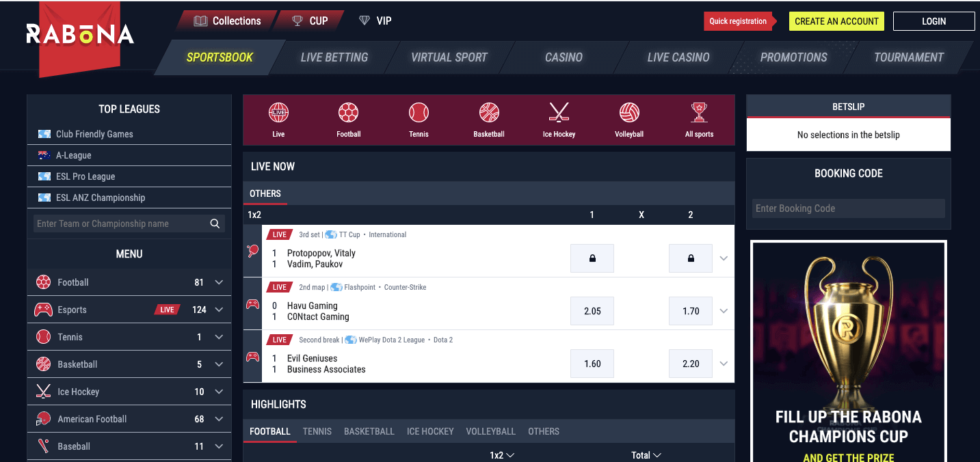Select the Basketball icon in sports bar
980x462 pixels.
coord(489,113)
